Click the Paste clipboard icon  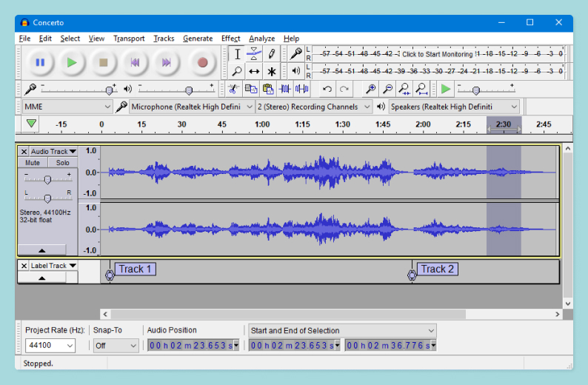click(x=268, y=90)
